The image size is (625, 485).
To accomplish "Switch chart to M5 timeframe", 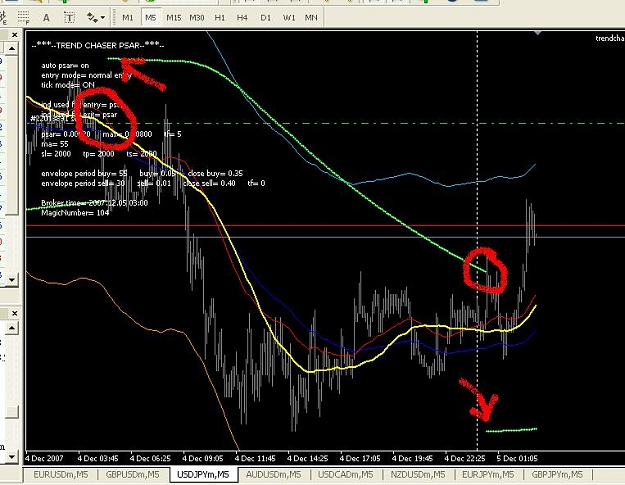I will coord(151,18).
